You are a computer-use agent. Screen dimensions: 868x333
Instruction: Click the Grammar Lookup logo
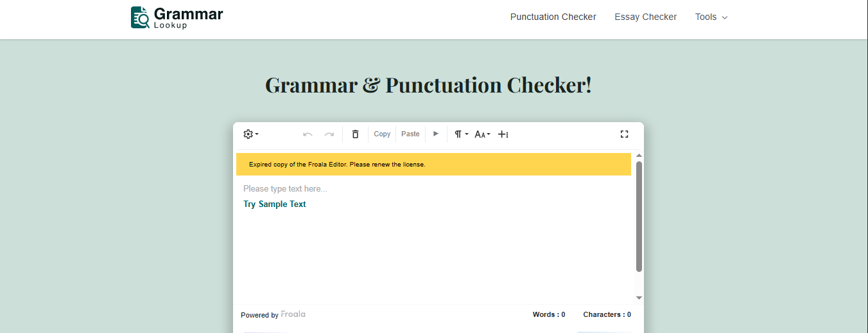point(177,17)
